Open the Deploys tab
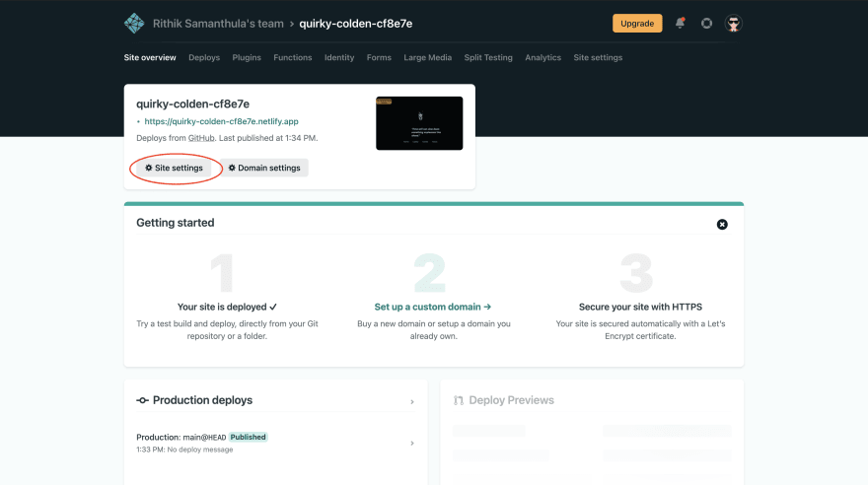 204,57
